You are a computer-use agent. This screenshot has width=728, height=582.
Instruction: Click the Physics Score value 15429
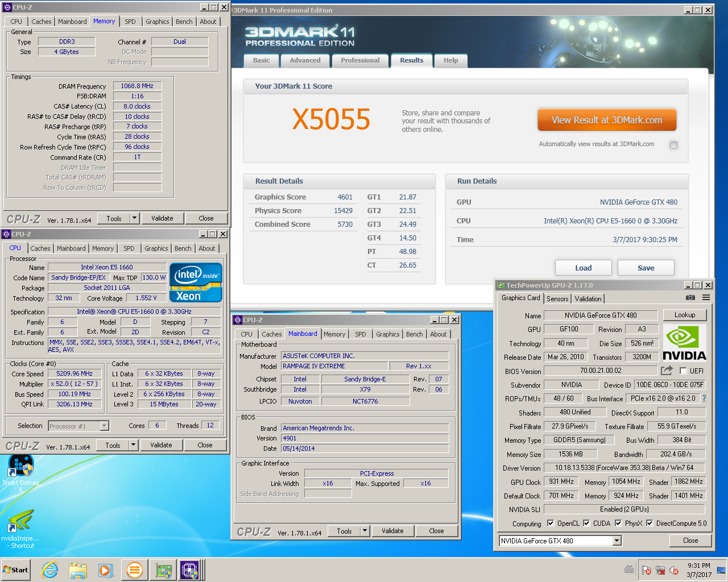pos(343,210)
